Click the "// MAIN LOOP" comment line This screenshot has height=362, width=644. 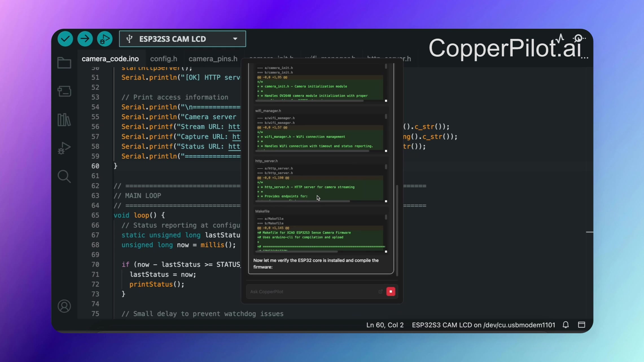137,196
